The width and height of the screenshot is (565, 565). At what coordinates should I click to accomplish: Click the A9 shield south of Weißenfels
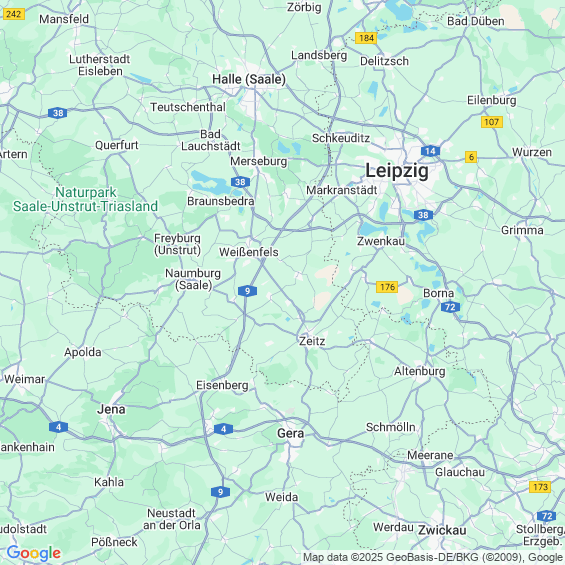coord(247,291)
